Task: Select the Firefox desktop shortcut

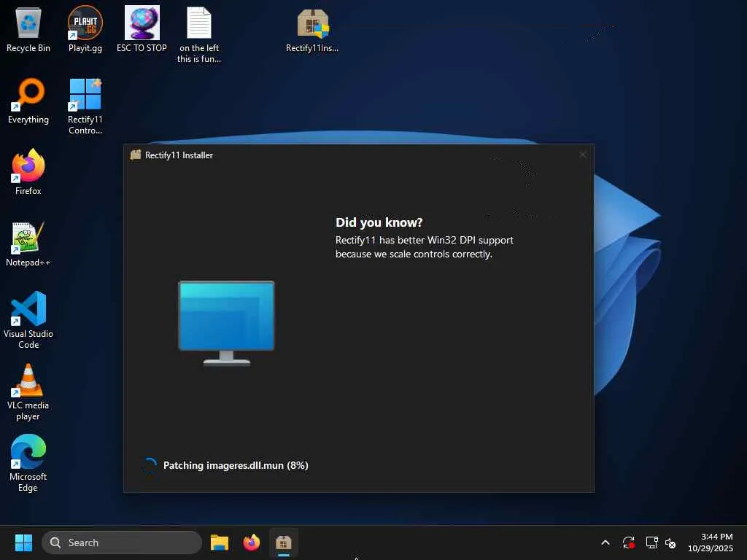Action: pos(28,172)
